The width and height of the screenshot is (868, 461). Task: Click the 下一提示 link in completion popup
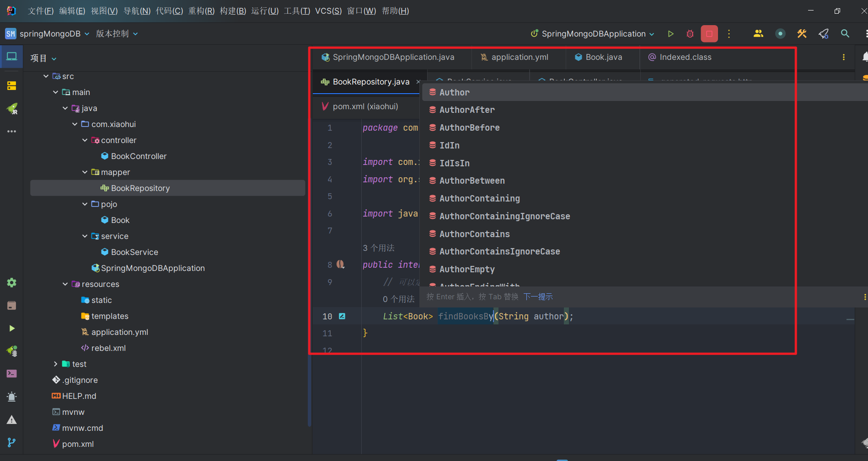pyautogui.click(x=538, y=297)
